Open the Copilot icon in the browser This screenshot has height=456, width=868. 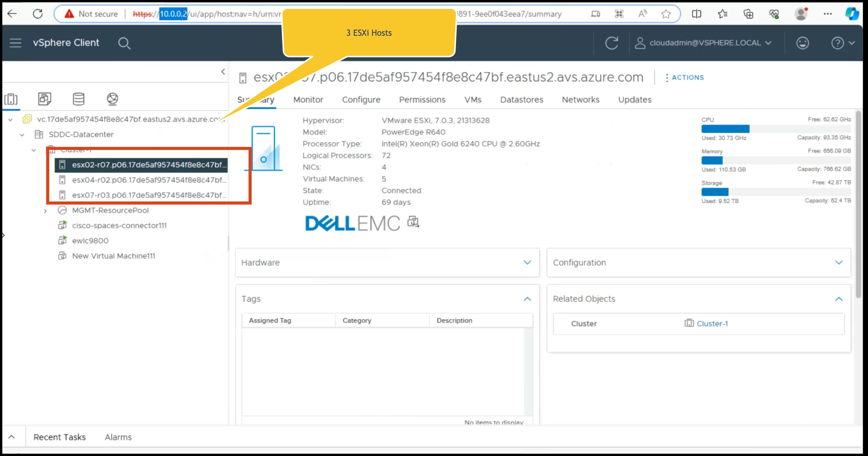click(x=852, y=14)
